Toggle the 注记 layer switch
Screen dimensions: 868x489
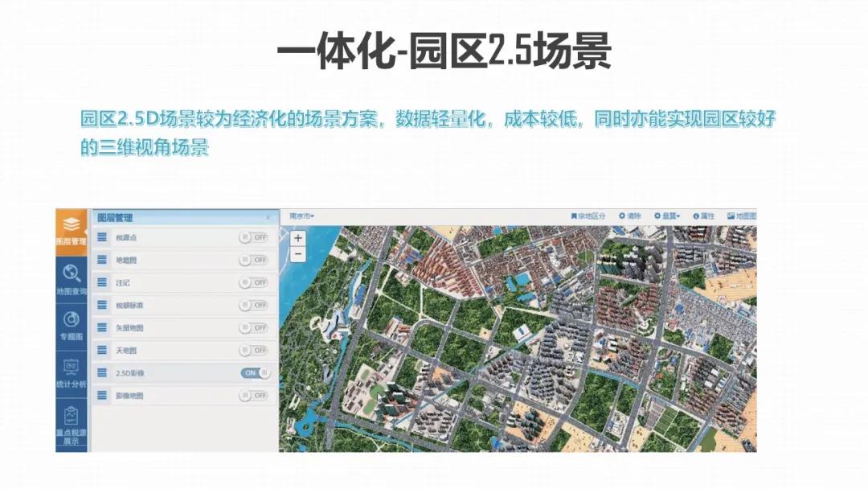[x=254, y=282]
